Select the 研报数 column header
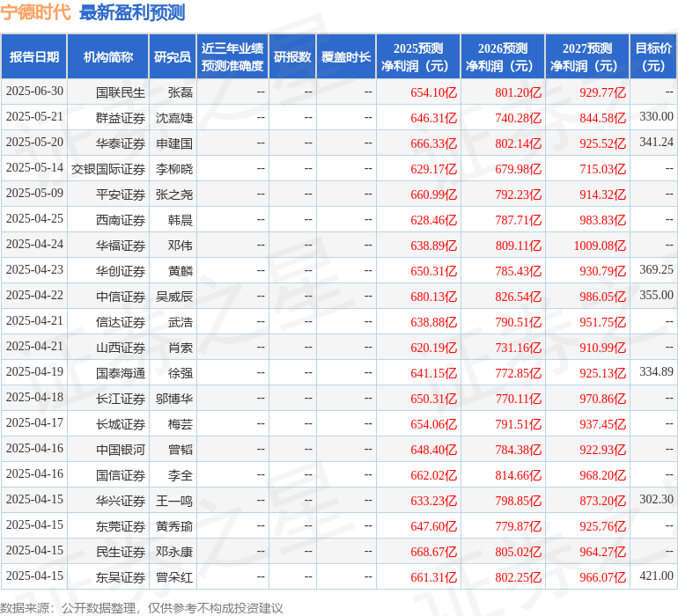Viewport: 678px width, 616px height. click(x=292, y=56)
